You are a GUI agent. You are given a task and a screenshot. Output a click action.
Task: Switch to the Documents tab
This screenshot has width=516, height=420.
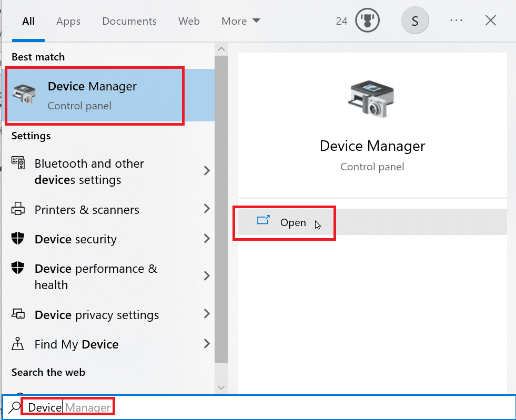(x=129, y=21)
